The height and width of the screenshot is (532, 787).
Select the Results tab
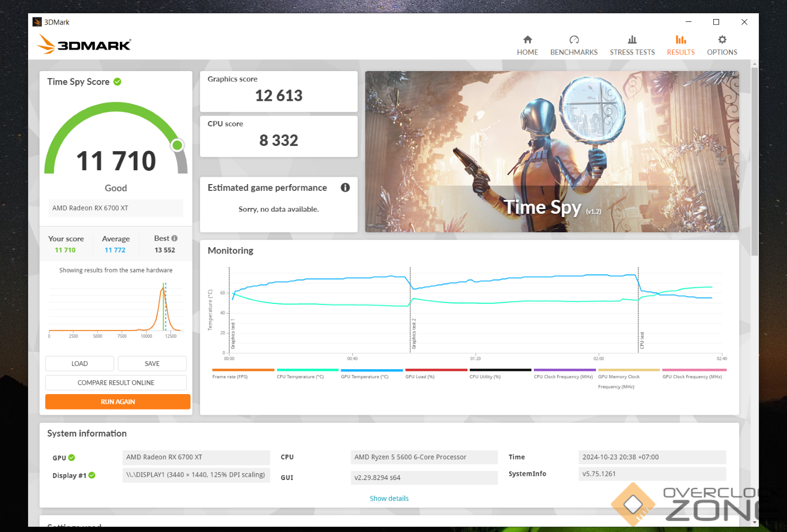tap(680, 46)
